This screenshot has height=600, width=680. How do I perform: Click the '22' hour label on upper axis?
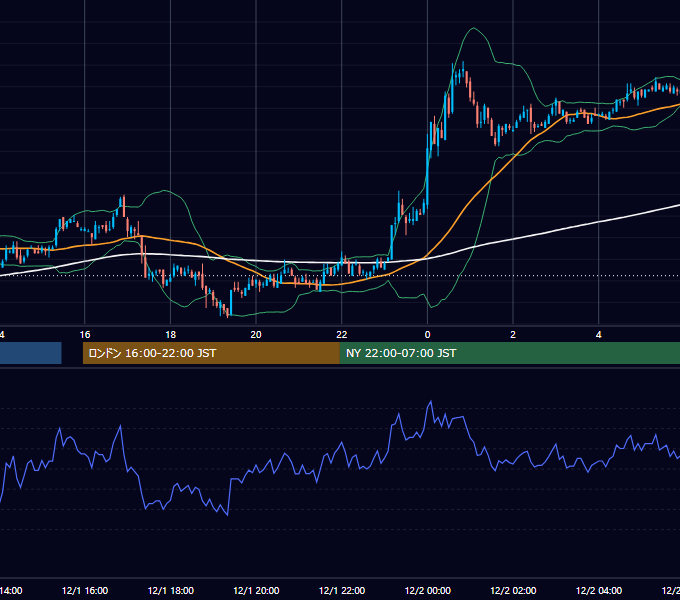342,335
